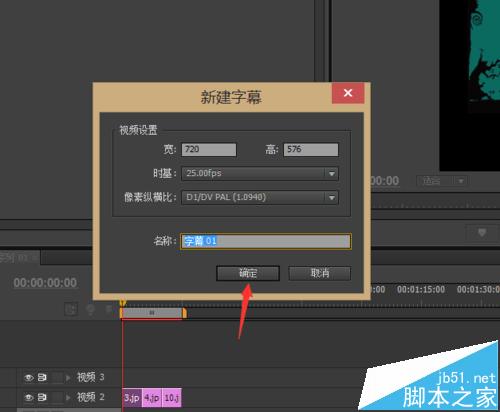The image size is (500, 412).
Task: Expand the 视频 2 track triangle
Action: tap(68, 398)
